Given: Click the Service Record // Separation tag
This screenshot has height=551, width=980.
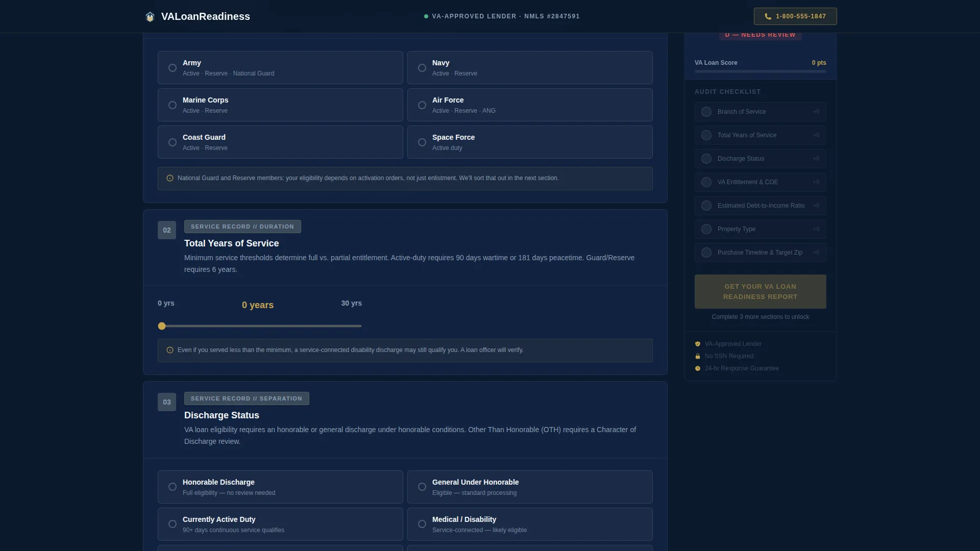Looking at the screenshot, I should (x=247, y=399).
